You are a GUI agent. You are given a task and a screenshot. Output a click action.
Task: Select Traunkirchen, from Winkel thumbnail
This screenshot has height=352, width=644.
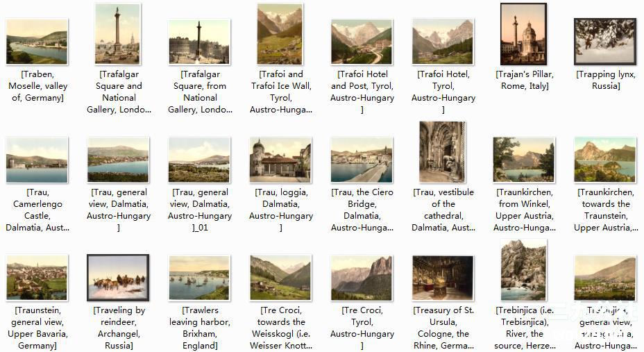pos(524,160)
